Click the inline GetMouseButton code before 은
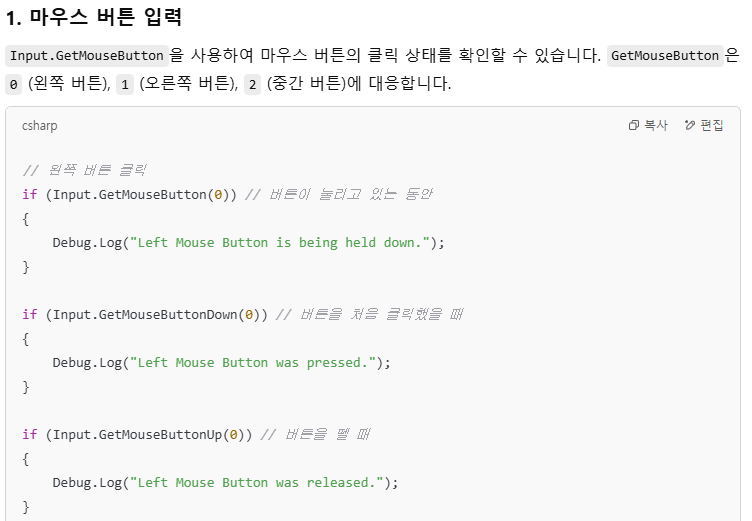752x521 pixels. pyautogui.click(x=665, y=56)
